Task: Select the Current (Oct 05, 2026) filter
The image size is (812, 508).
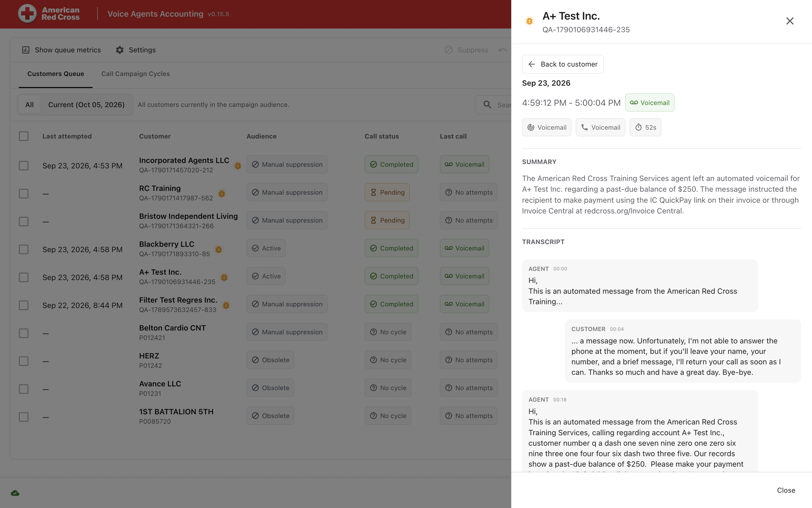Action: tap(86, 105)
